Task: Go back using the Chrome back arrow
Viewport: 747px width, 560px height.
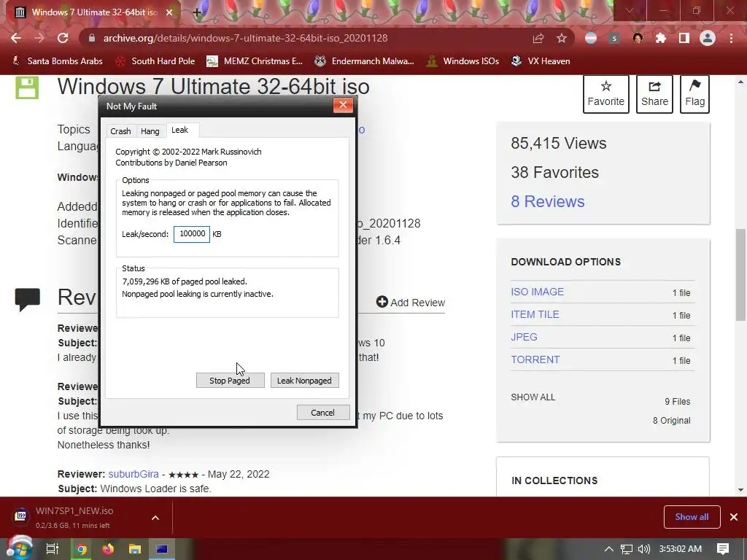Action: coord(16,38)
